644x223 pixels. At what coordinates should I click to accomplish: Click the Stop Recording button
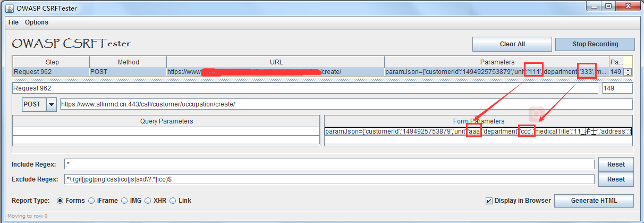tap(595, 44)
